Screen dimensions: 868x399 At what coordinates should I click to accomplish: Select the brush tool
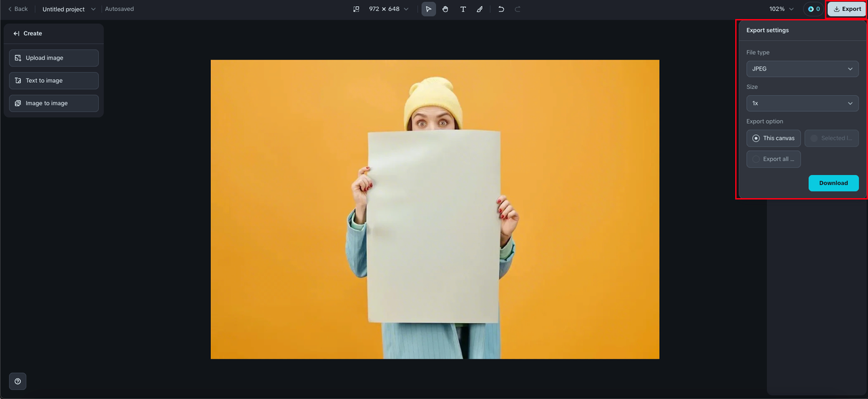480,9
